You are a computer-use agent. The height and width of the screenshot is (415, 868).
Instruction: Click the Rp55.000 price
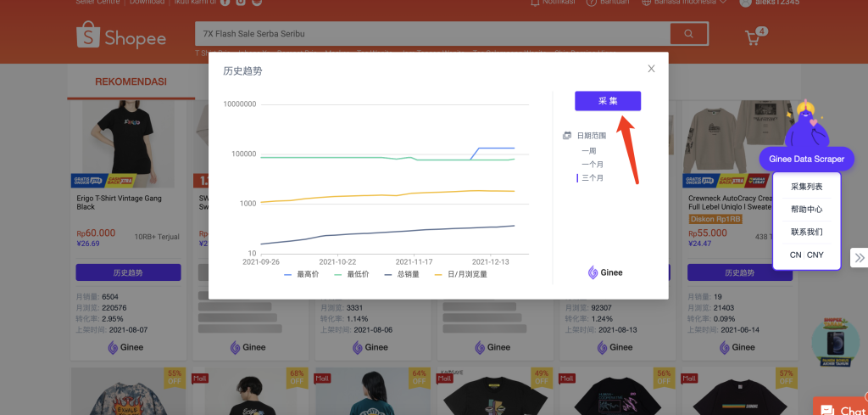[708, 233]
